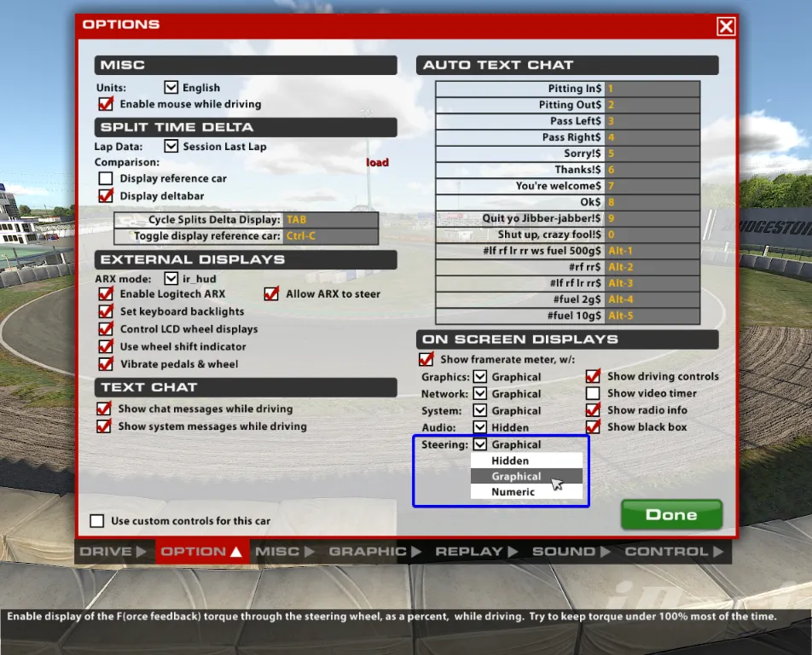Open the Graphics meter display dropdown
Viewport: 812px width, 655px height.
pos(480,376)
